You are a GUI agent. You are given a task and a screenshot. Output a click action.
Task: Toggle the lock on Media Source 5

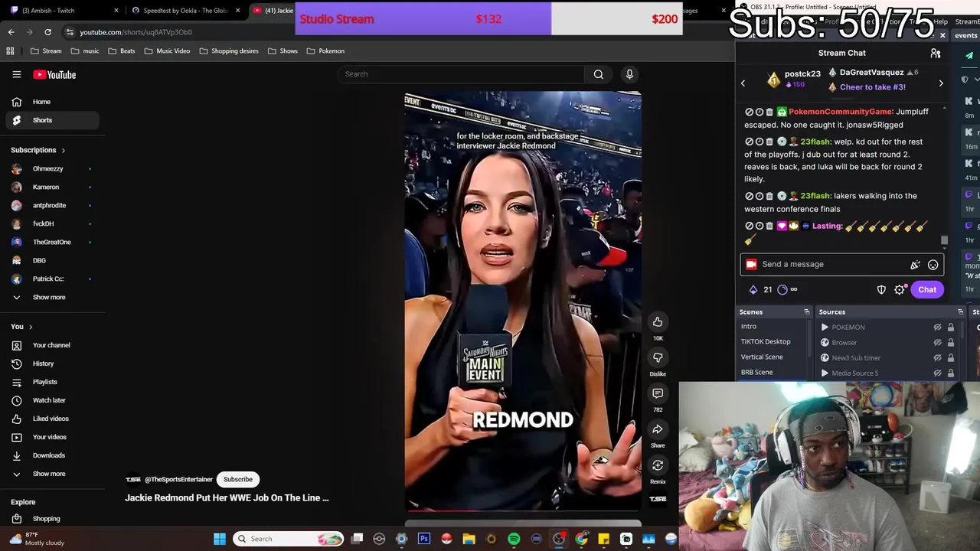point(951,373)
